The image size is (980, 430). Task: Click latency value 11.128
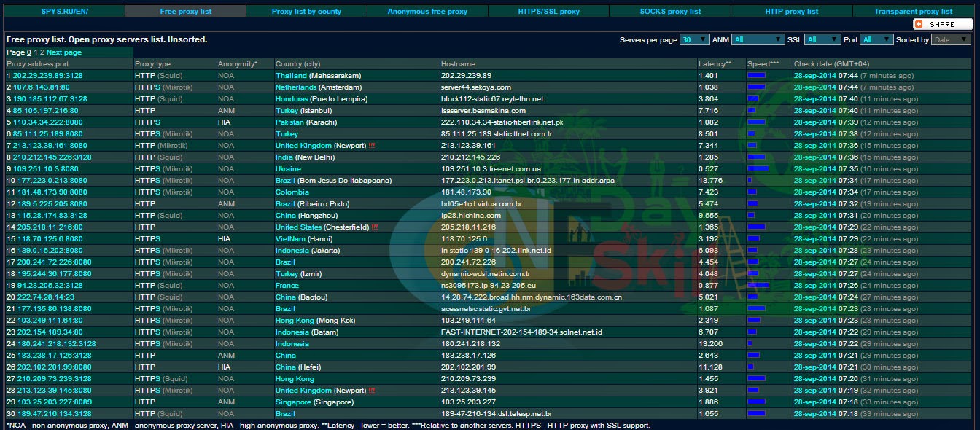click(x=710, y=367)
